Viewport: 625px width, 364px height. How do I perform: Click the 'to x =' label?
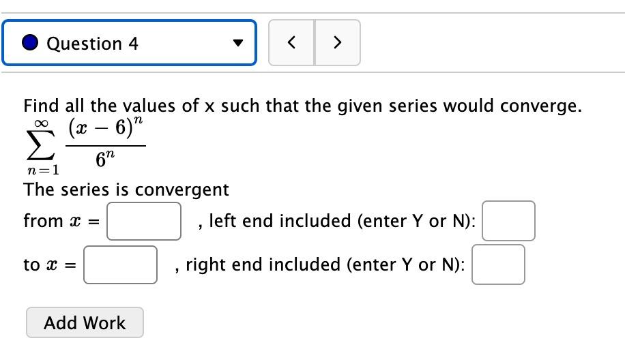click(x=50, y=264)
